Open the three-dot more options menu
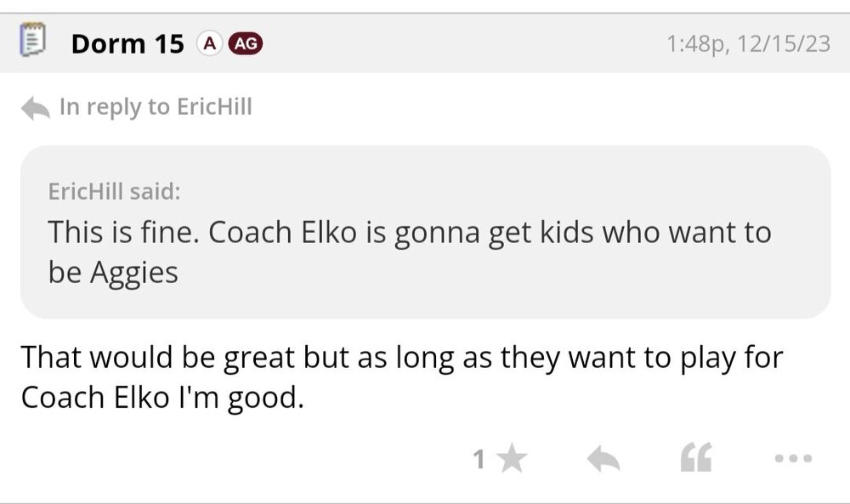The image size is (850, 504). (x=794, y=460)
